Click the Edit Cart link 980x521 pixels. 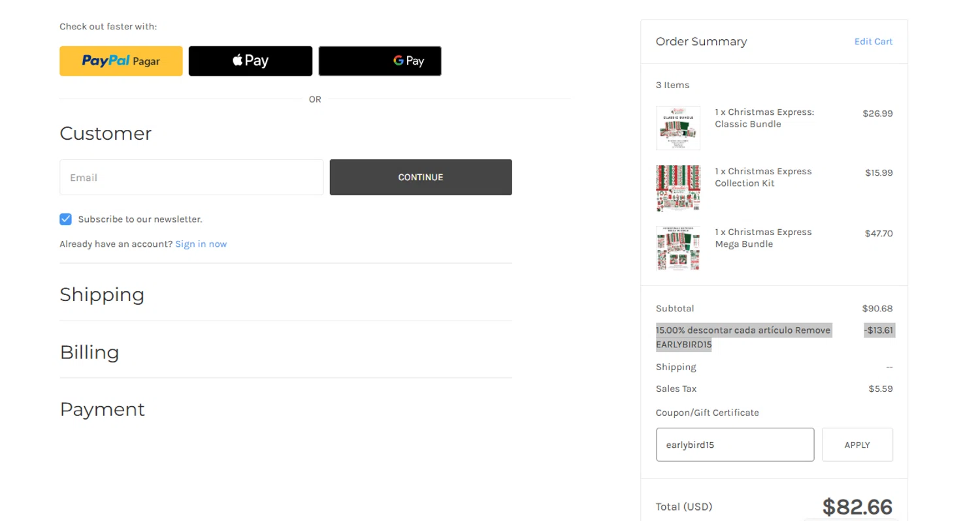coord(874,41)
